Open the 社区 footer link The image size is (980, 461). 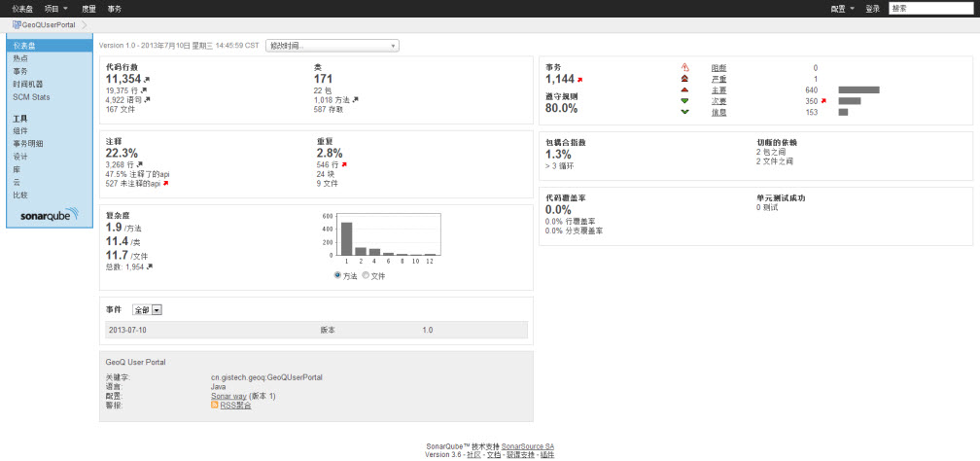[x=473, y=455]
